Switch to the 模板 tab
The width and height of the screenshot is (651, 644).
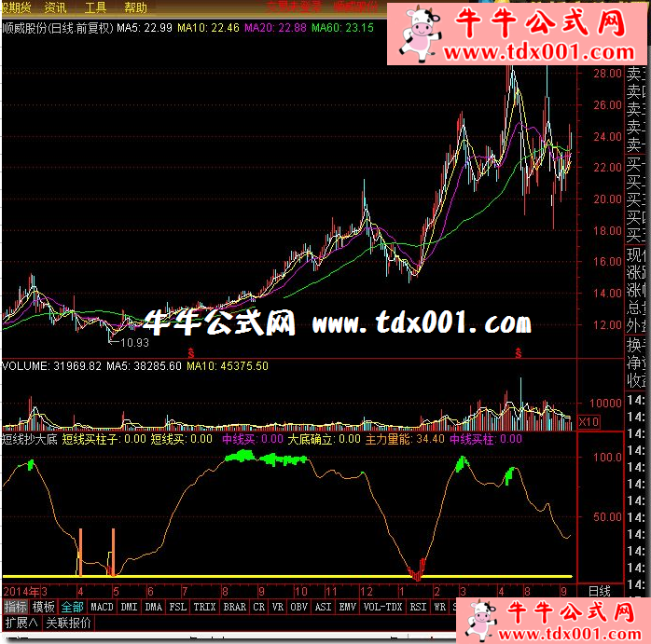point(44,607)
